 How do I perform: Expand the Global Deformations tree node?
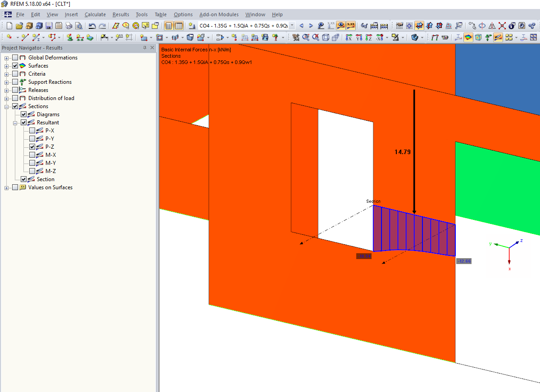point(7,58)
